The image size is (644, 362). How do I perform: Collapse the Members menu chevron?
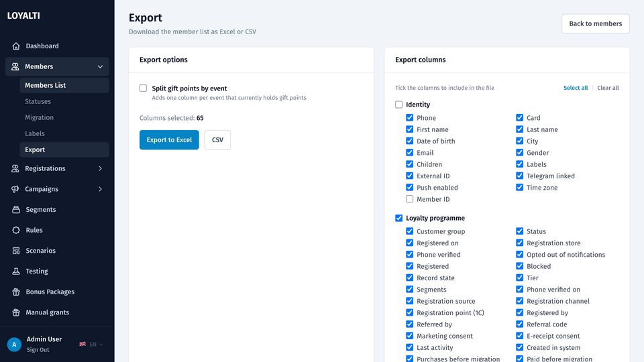click(100, 66)
